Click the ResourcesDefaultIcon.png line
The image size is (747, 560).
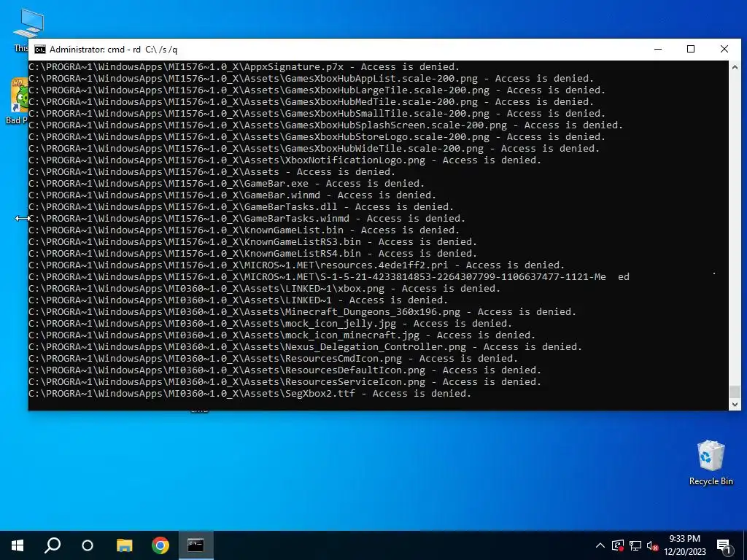285,370
